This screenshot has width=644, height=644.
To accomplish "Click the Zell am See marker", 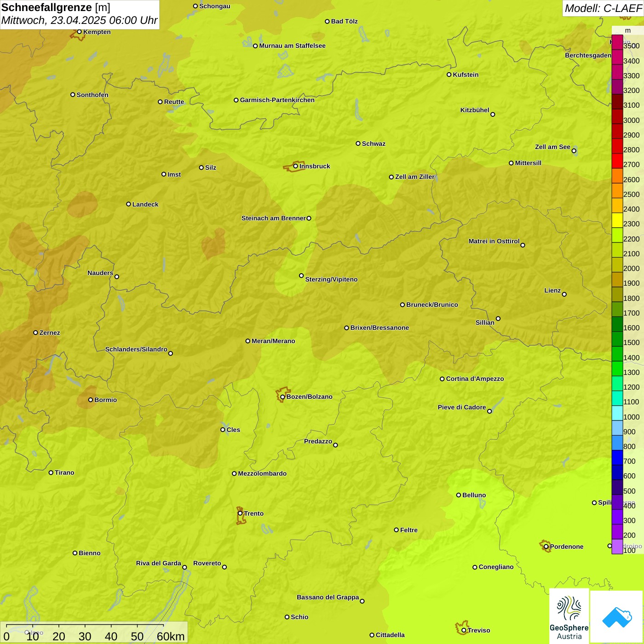I will coord(574,151).
